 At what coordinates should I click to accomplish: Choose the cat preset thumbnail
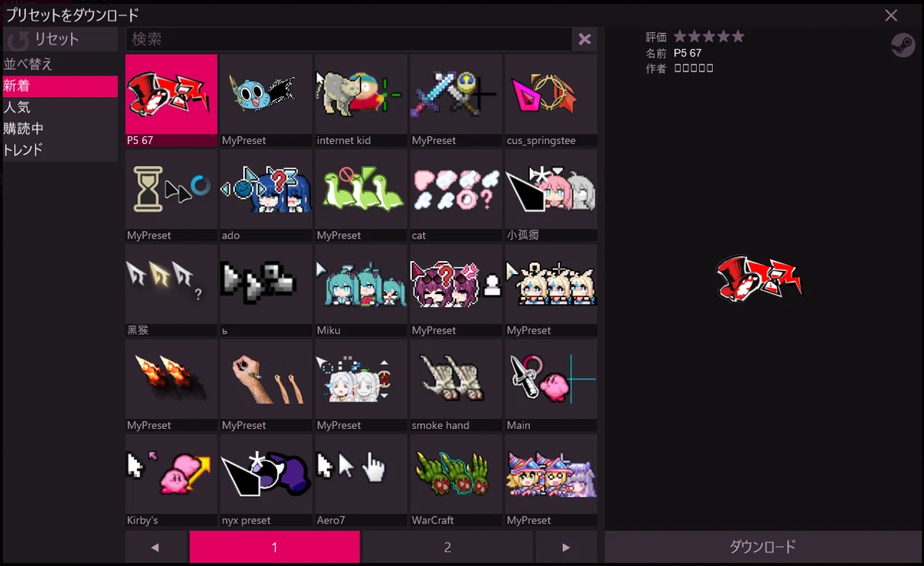pos(456,195)
